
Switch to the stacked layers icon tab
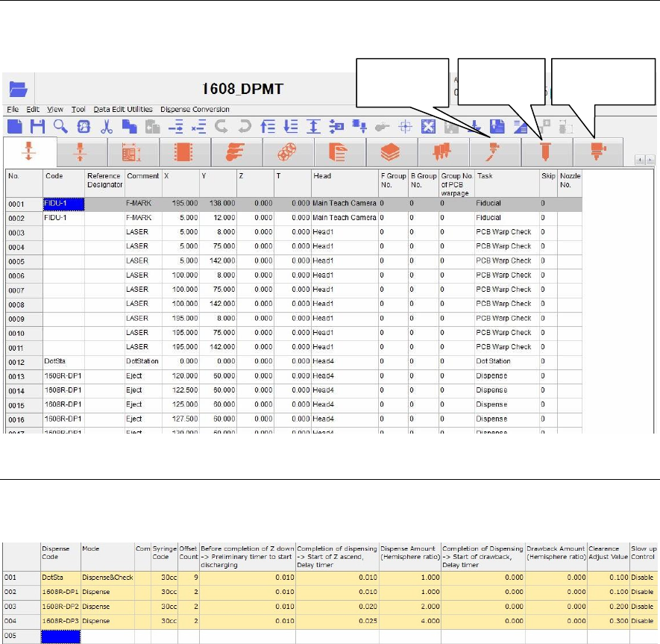[392, 151]
